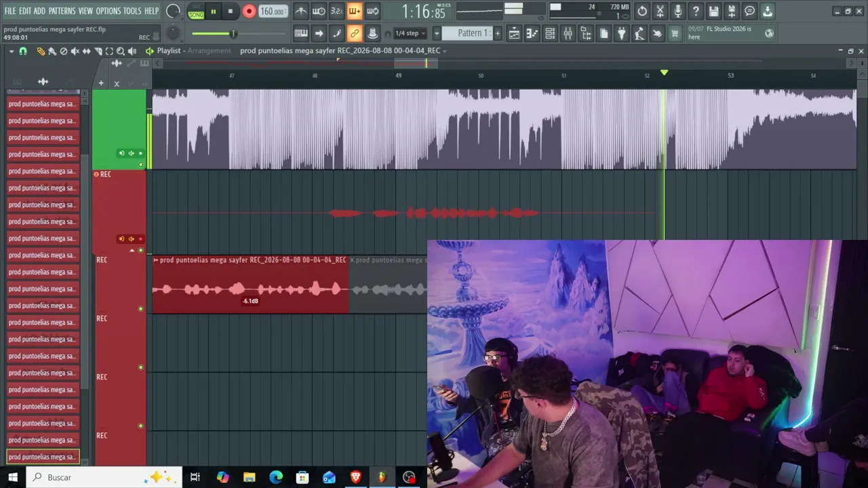Click the one-click audio recording microphone
This screenshot has height=488, width=868.
[x=678, y=11]
